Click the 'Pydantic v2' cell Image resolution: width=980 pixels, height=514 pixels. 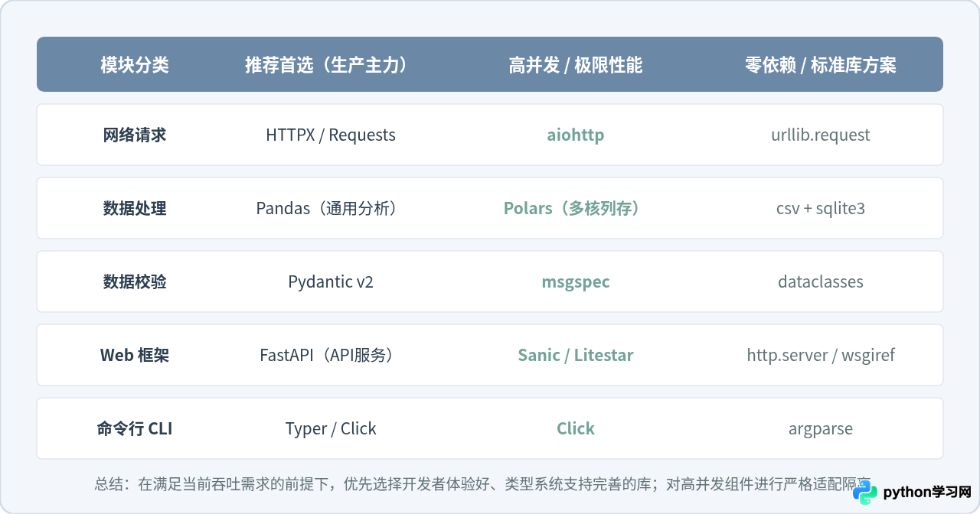coord(331,282)
